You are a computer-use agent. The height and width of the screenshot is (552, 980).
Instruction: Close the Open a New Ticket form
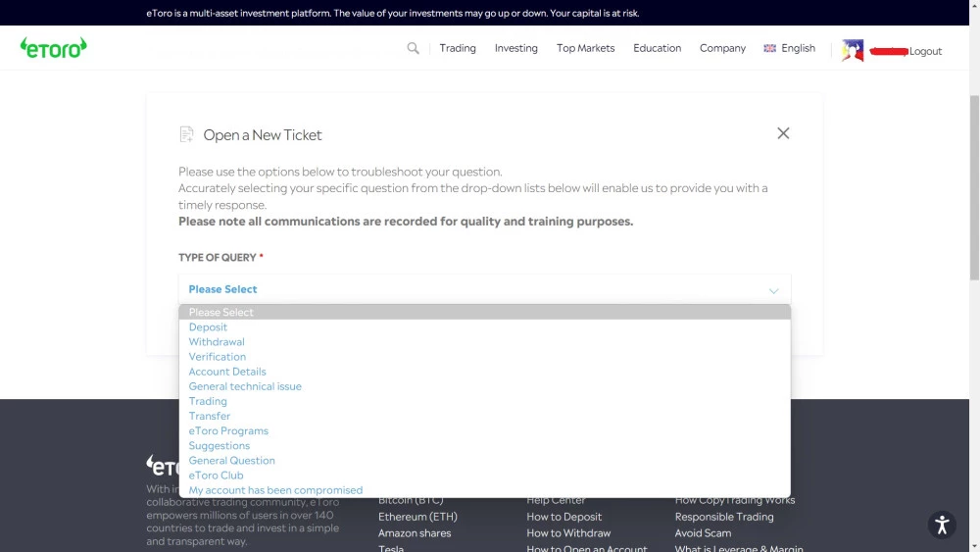tap(783, 133)
